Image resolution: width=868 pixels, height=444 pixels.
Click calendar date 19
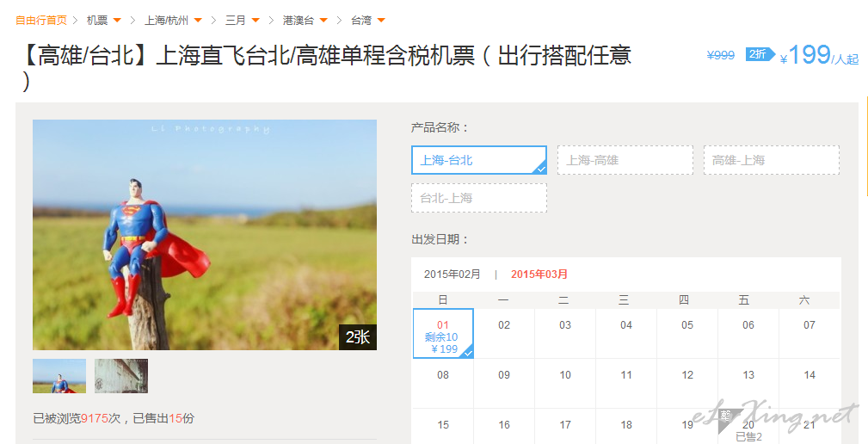(x=687, y=426)
